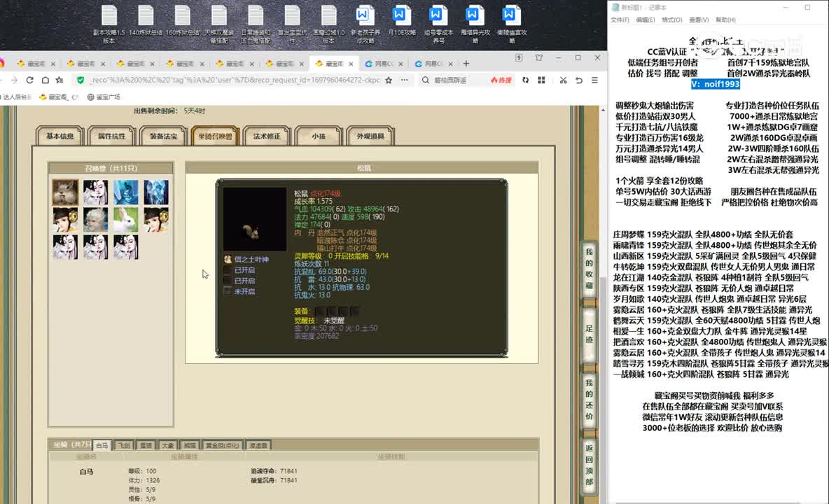829x504 pixels.
Task: Select the white rabbit pet thumbnail
Action: pyautogui.click(x=125, y=219)
